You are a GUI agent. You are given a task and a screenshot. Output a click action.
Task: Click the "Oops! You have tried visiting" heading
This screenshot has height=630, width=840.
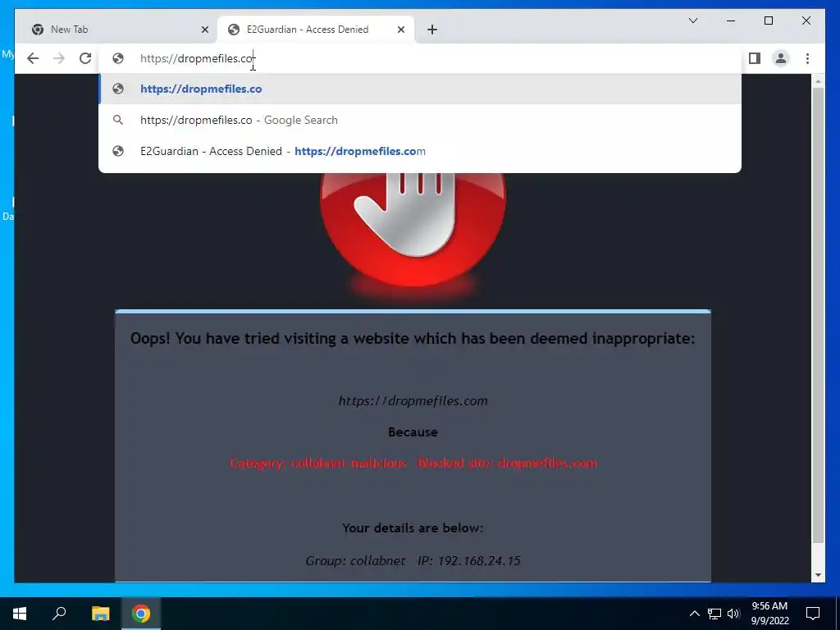(x=413, y=339)
